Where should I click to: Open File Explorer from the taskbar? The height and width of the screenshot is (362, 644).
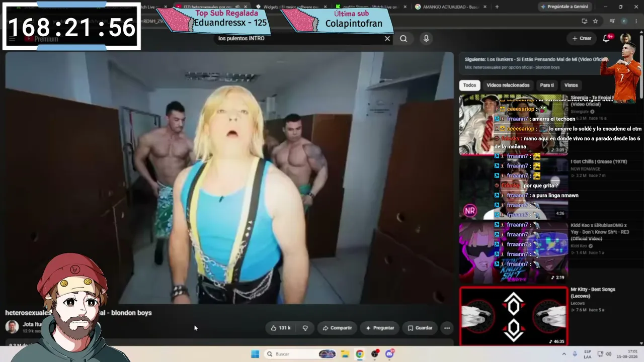(345, 354)
